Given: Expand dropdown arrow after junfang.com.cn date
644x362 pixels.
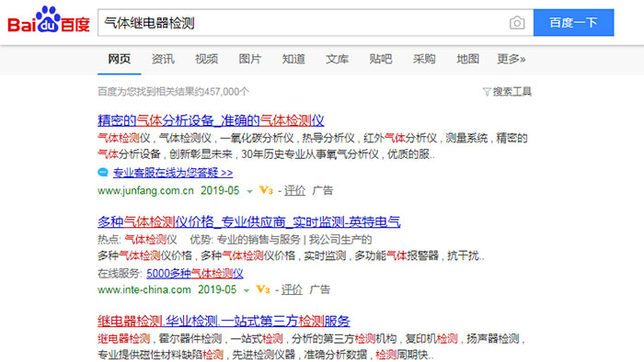Looking at the screenshot, I should pyautogui.click(x=249, y=191).
